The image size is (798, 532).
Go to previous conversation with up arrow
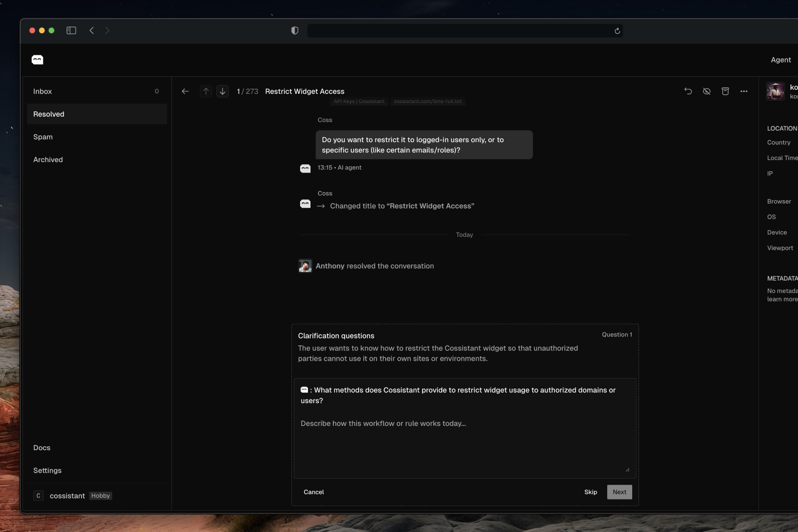click(x=206, y=91)
